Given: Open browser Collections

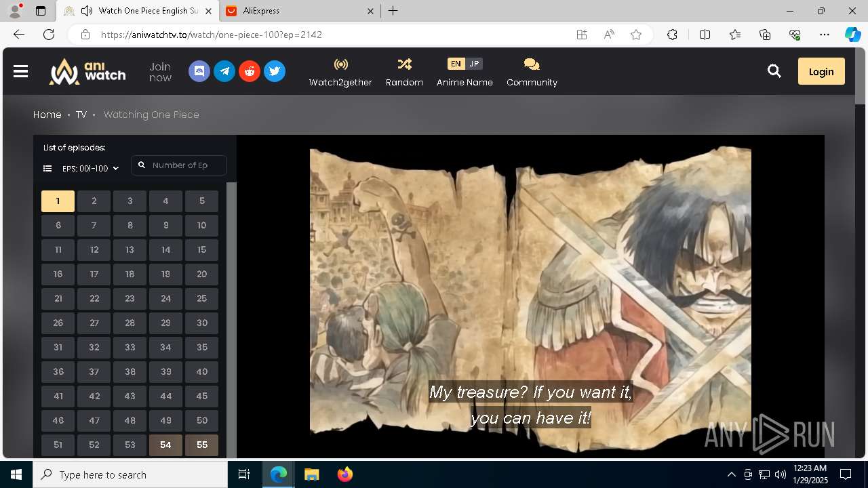Looking at the screenshot, I should [x=765, y=35].
